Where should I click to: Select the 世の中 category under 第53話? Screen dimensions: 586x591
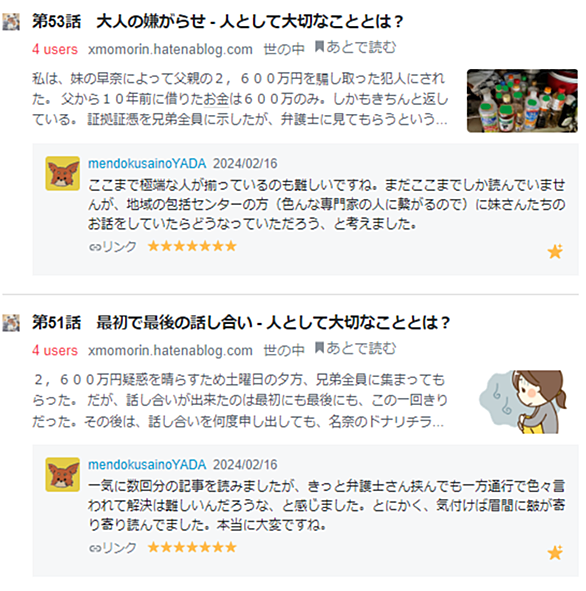[x=284, y=49]
